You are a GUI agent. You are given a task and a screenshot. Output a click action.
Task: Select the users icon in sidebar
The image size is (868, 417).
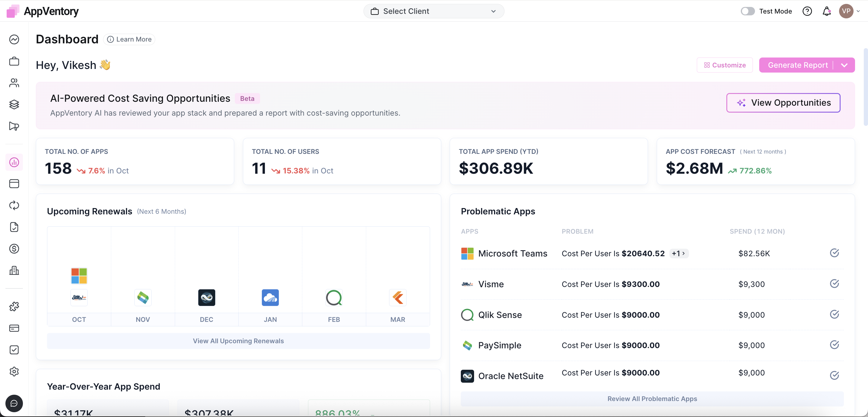(x=14, y=83)
